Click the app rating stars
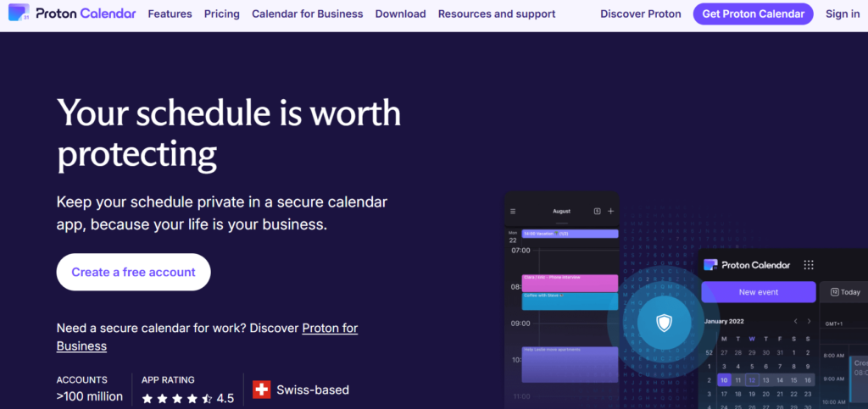This screenshot has width=868, height=409. [x=177, y=398]
